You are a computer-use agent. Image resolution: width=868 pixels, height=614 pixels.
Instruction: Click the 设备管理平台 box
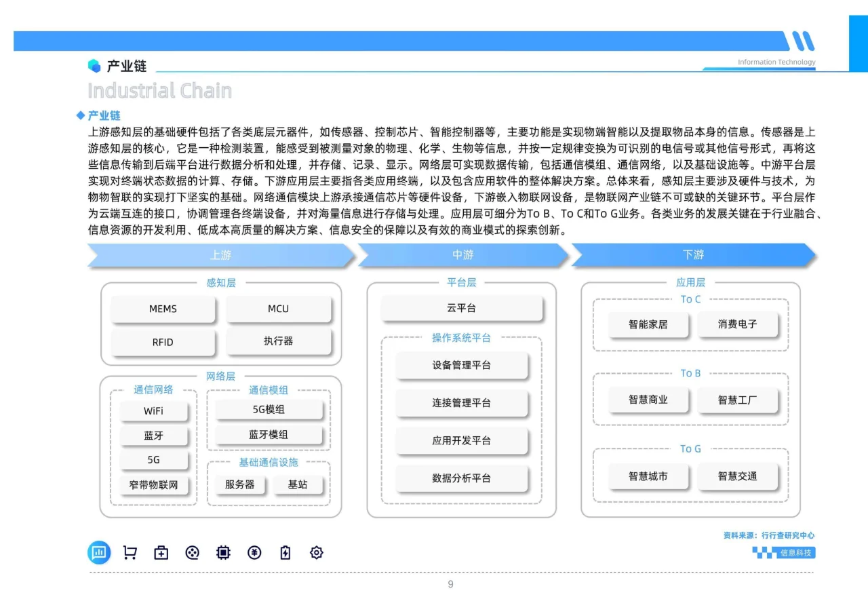(462, 365)
